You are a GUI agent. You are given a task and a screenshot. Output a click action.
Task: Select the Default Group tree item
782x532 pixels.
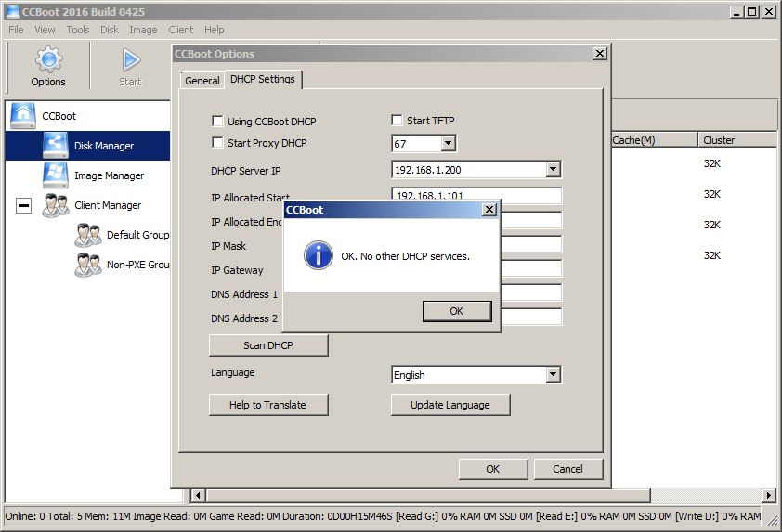tap(138, 235)
